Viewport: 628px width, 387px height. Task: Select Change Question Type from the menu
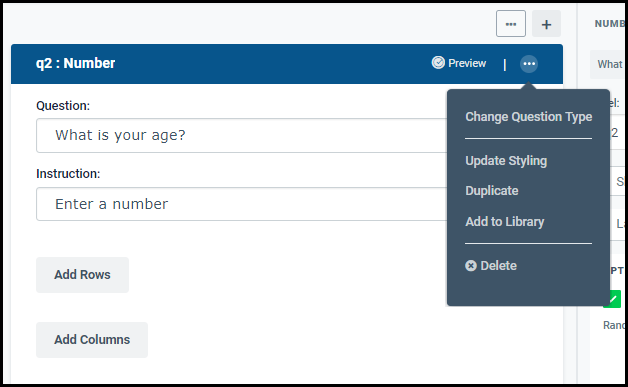tap(528, 117)
